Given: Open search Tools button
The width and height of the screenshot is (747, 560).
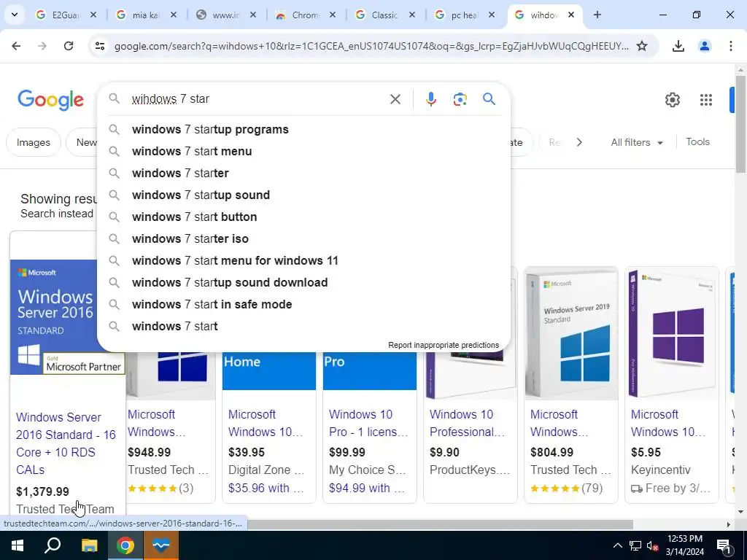Looking at the screenshot, I should [697, 142].
